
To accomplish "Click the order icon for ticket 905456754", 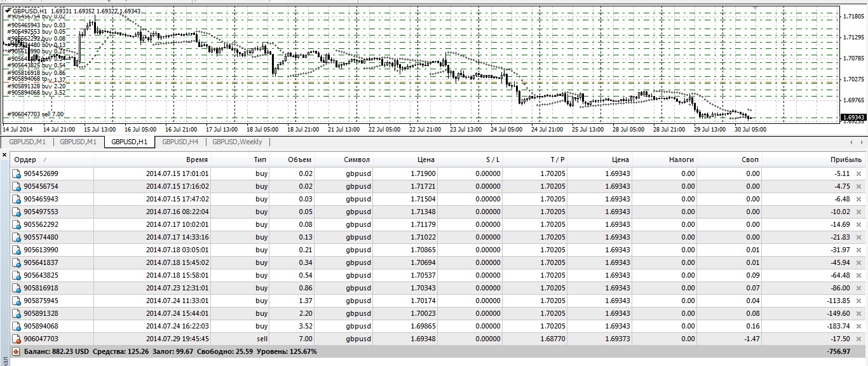I will click(17, 186).
